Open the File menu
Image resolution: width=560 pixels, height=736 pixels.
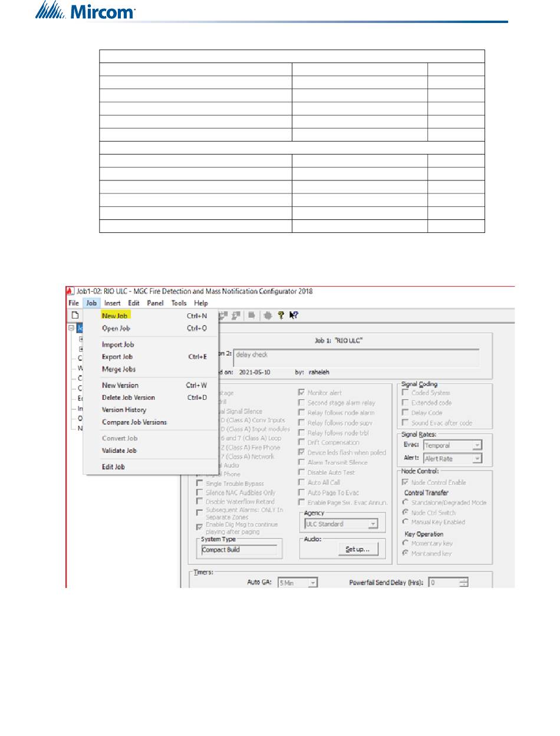pos(73,303)
